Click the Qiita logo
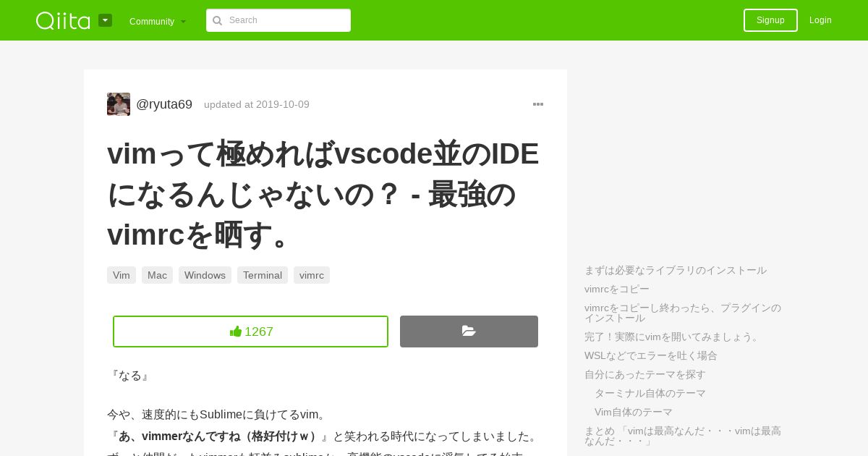Viewport: 868px width, 456px height. click(64, 20)
